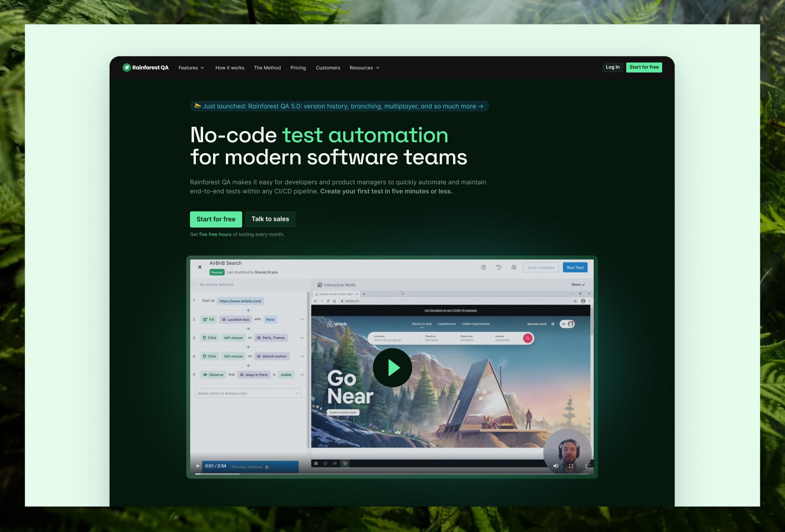Open the Rainforest QA 5.0 announcement link
The width and height of the screenshot is (785, 532).
[339, 106]
